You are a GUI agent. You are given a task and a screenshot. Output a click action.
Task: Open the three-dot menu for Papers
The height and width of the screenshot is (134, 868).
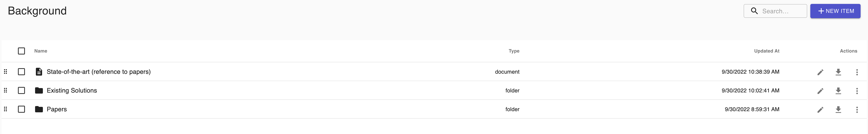[857, 109]
